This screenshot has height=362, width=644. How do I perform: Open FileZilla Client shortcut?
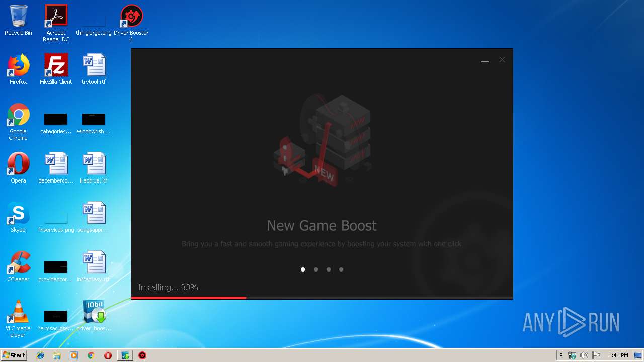pos(56,70)
